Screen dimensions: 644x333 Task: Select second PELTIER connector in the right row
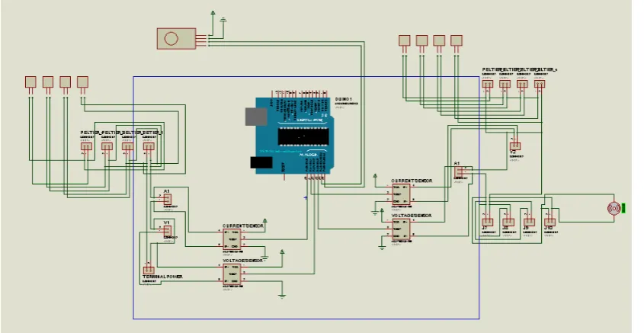tap(505, 84)
